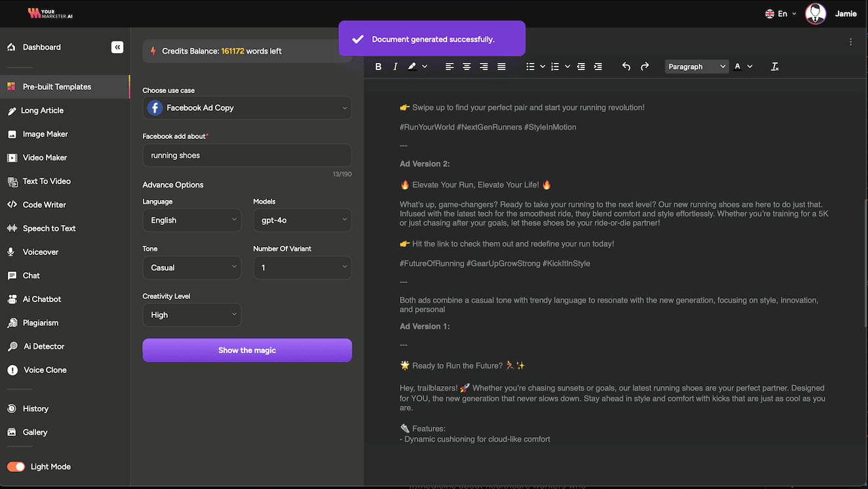Apply italic formatting
Screen dimensions: 868x489
(x=395, y=66)
